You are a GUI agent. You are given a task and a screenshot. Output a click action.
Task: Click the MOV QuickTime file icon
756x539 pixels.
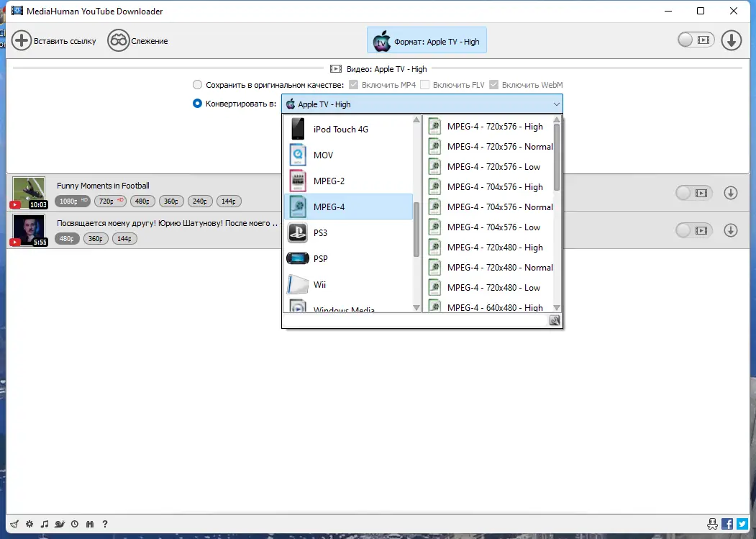298,155
